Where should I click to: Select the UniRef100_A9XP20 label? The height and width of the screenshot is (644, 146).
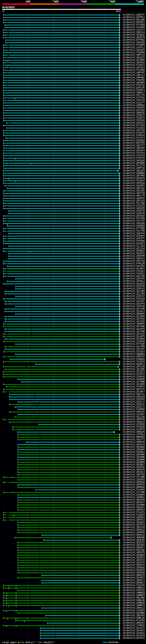(x=133, y=254)
